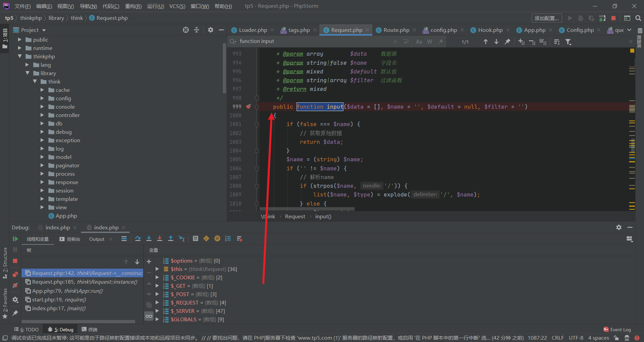Toggle whole-words search with W icon
Viewport: 644px width, 342px height.
430,42
